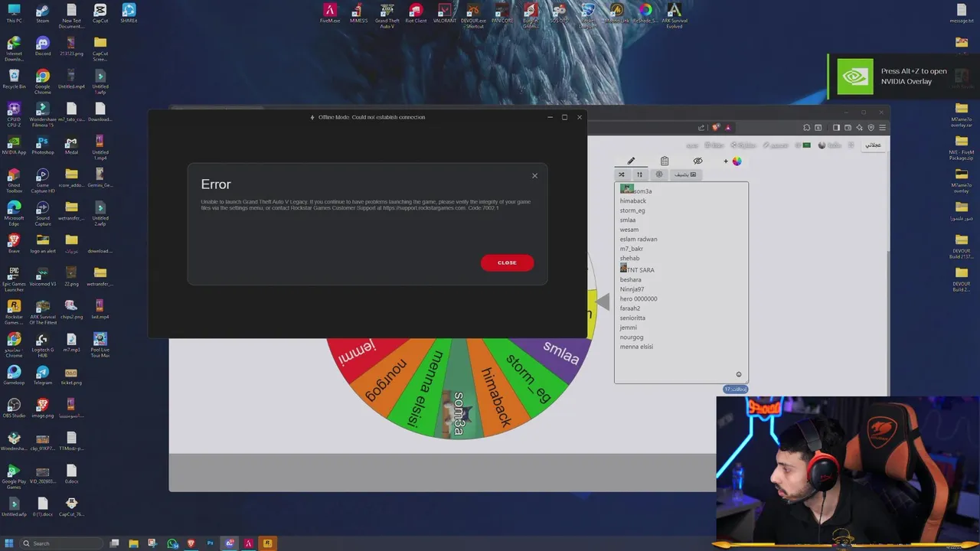Toggle the browser sidebar panel icon
The height and width of the screenshot is (551, 980).
point(836,128)
